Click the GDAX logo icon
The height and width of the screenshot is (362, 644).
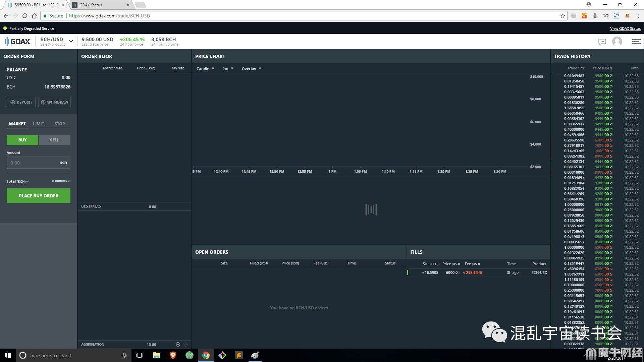pos(17,42)
